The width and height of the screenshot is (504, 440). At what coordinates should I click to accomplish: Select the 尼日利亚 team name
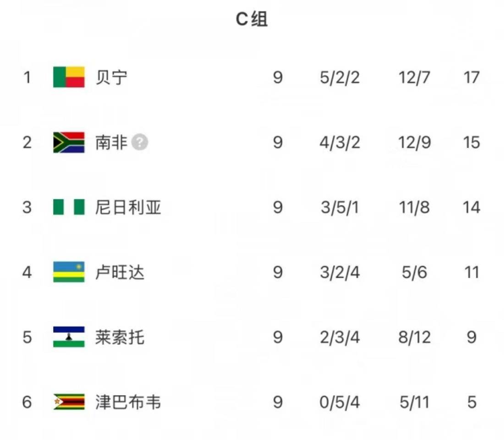coord(128,207)
